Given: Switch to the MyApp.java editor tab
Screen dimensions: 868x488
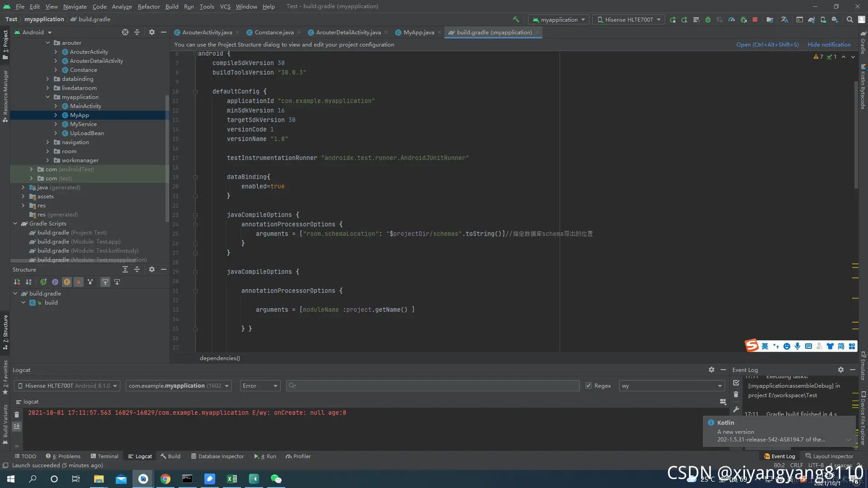Looking at the screenshot, I should tap(418, 32).
